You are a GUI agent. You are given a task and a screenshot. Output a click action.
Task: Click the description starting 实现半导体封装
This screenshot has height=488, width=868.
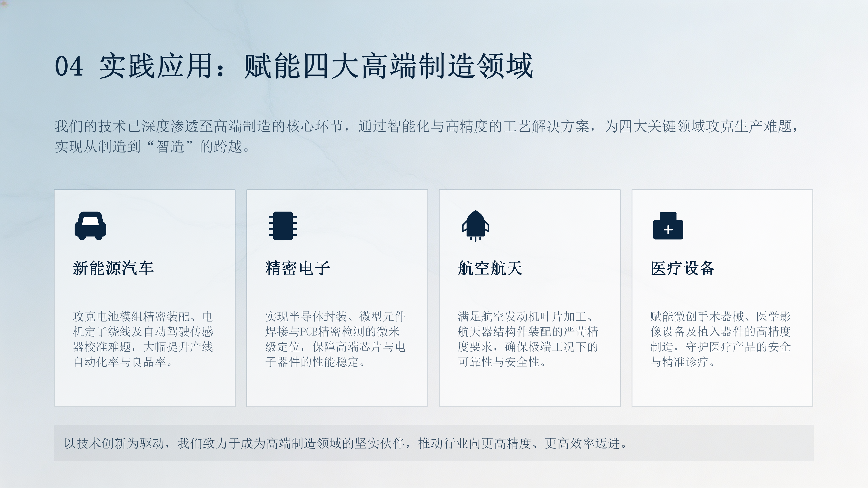pyautogui.click(x=335, y=339)
